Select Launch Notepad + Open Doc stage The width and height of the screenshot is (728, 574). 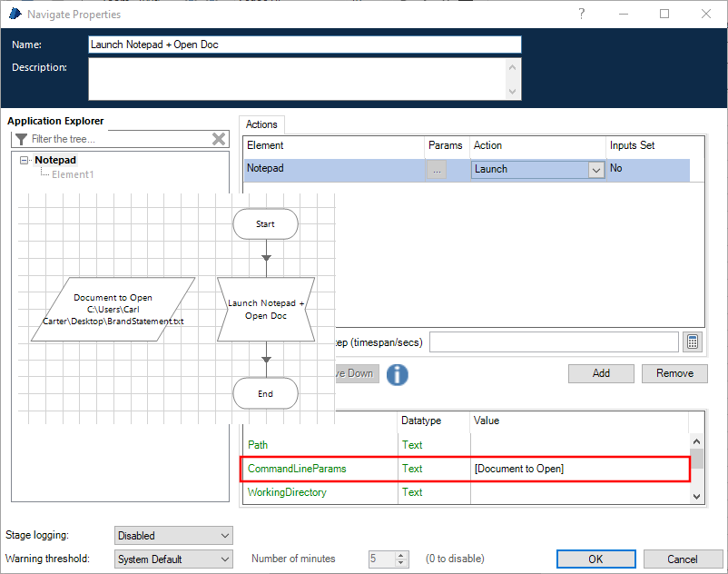pyautogui.click(x=266, y=310)
